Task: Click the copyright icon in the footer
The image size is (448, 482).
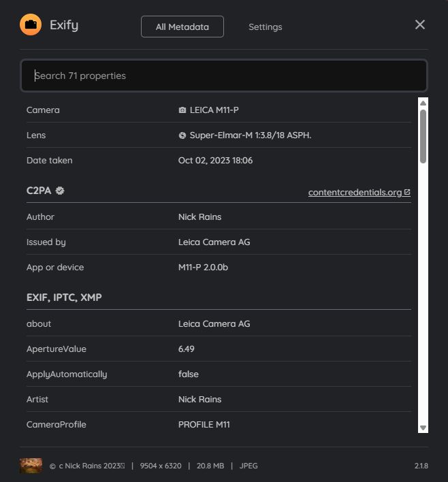Action: tap(52, 466)
